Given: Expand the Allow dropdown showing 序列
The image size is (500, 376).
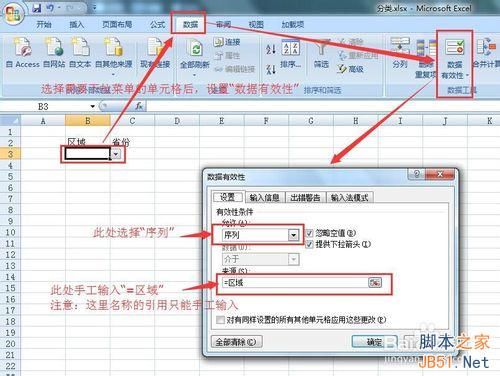Looking at the screenshot, I should click(x=293, y=235).
